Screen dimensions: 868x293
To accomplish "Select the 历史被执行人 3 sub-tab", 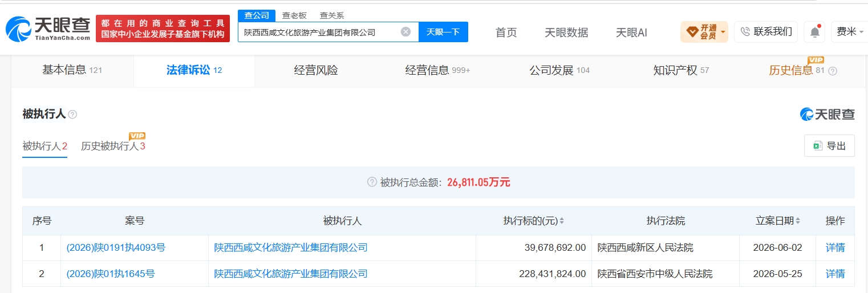I will (x=113, y=146).
